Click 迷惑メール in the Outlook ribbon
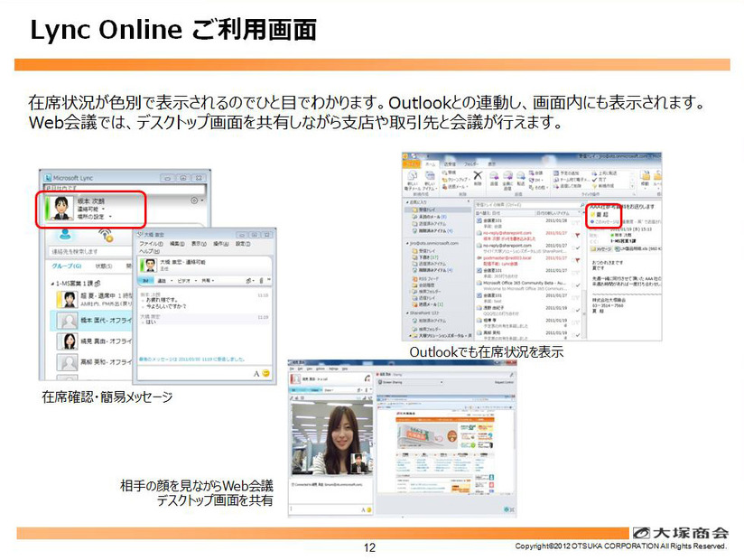 click(454, 186)
